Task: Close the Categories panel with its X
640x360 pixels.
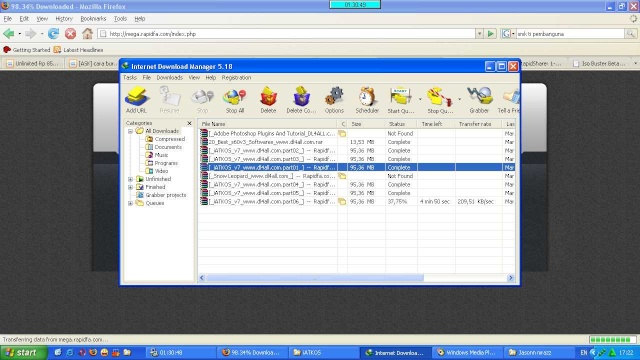Action: pyautogui.click(x=189, y=123)
